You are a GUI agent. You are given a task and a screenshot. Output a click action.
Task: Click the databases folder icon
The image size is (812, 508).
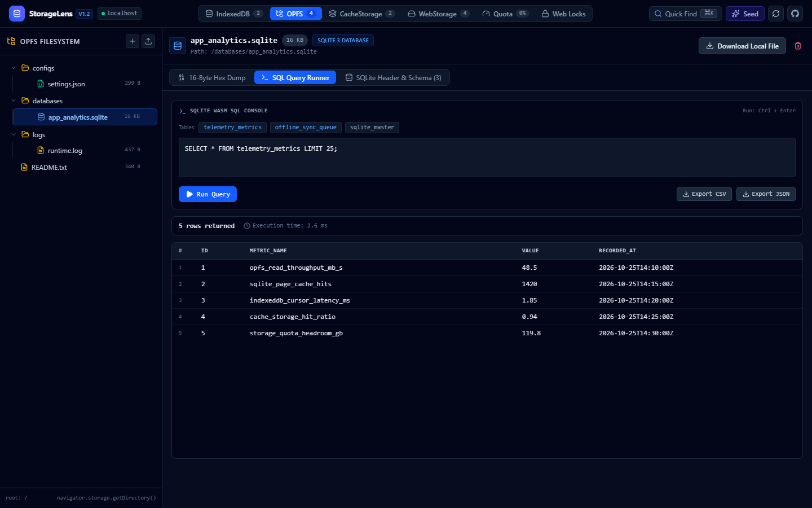25,100
